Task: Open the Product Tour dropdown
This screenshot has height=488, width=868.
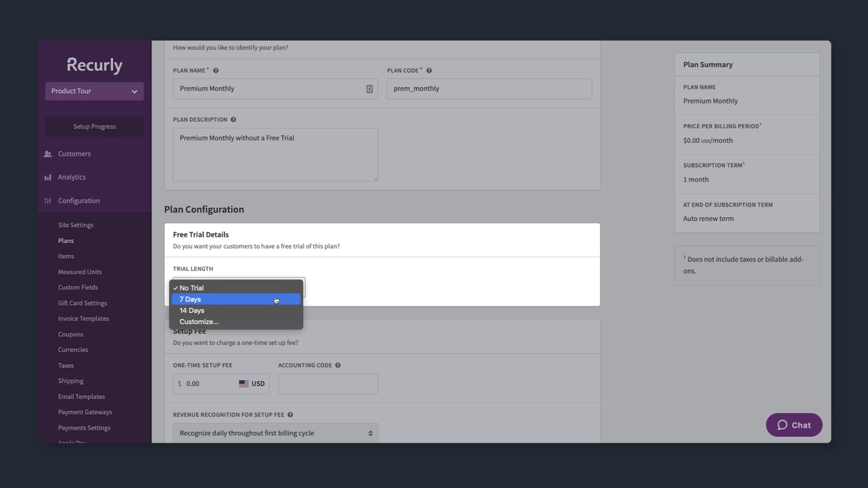Action: point(94,91)
